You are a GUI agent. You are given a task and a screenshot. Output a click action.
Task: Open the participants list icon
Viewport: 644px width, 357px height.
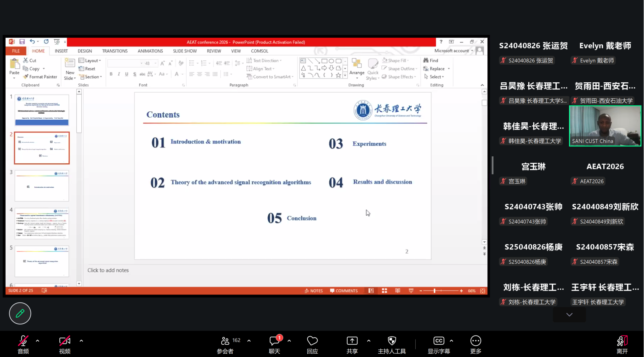click(x=225, y=340)
